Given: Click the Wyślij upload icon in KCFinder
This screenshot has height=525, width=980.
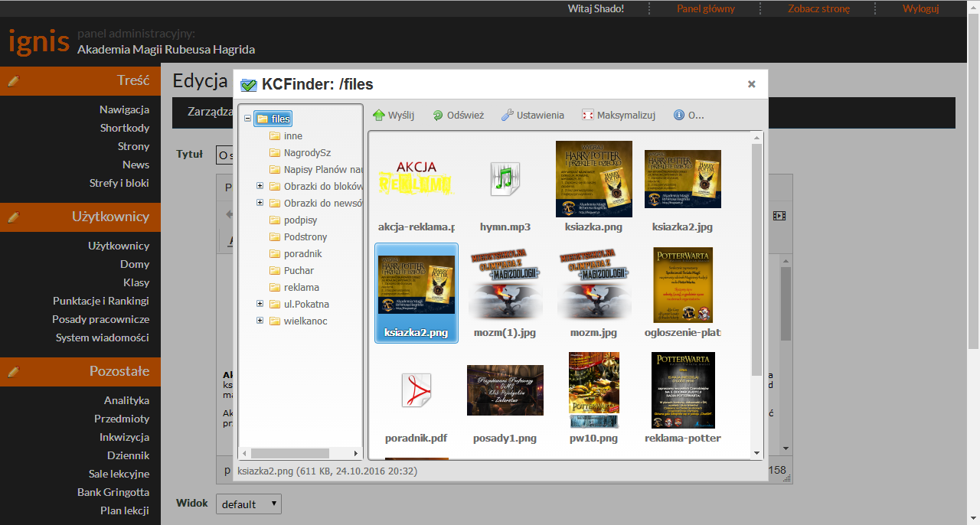Looking at the screenshot, I should 379,116.
